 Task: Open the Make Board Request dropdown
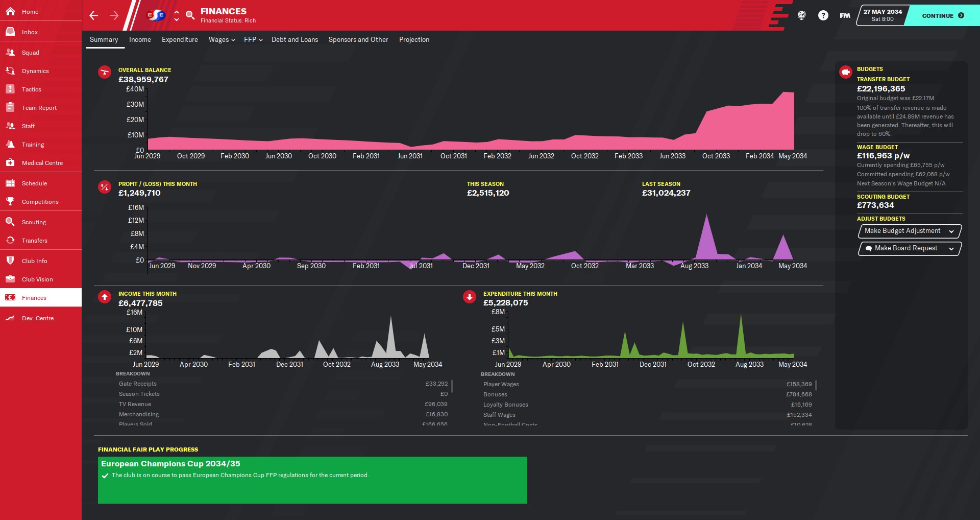click(x=910, y=248)
